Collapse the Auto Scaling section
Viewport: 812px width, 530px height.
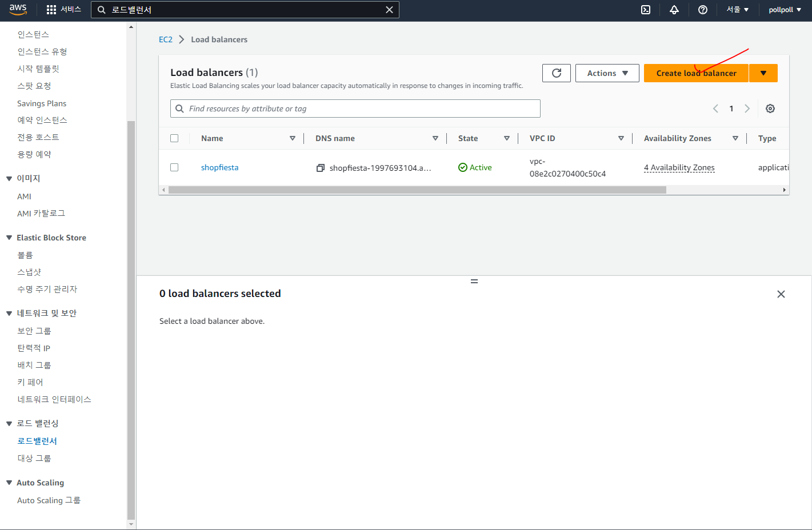pos(9,483)
